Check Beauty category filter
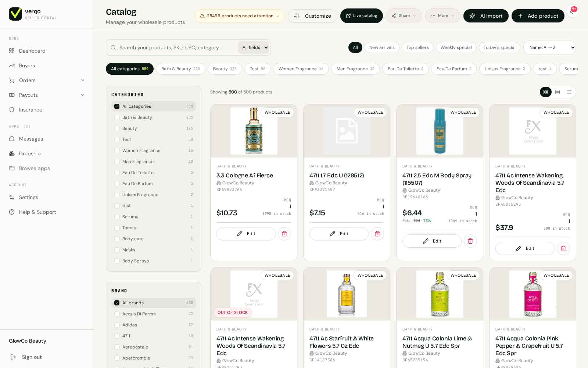Viewport: 588px width, 368px height. click(117, 128)
